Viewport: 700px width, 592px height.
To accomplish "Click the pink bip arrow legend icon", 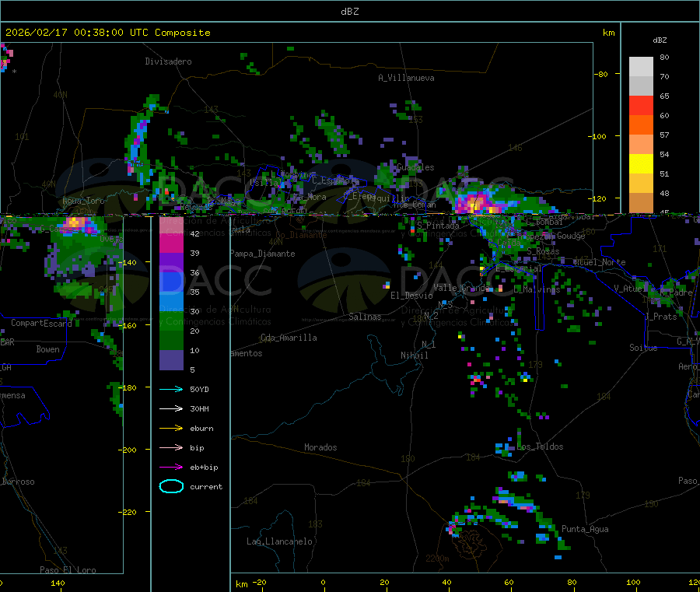I will tap(171, 447).
